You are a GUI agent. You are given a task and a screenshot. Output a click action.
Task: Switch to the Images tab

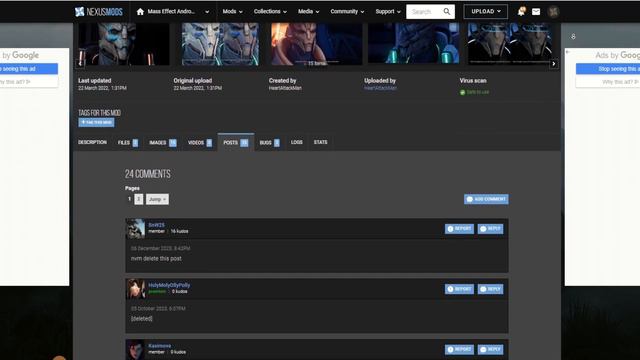pos(162,142)
